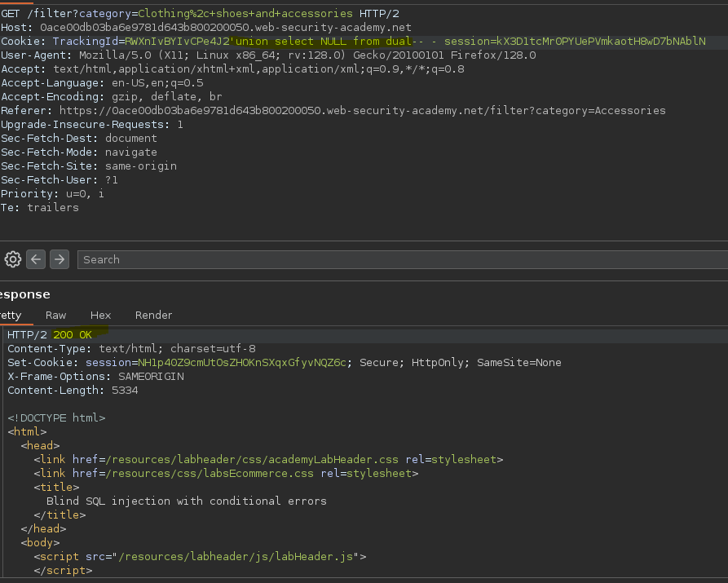Click the Host header line
This screenshot has height=583, width=728.
pos(206,28)
